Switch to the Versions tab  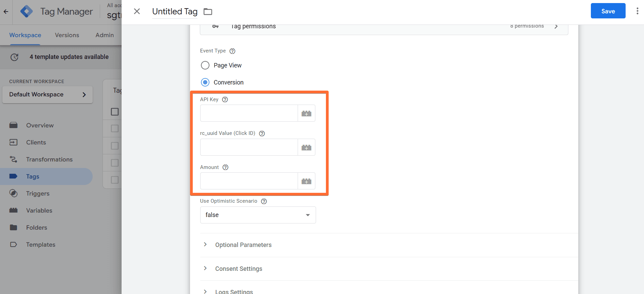pos(67,35)
